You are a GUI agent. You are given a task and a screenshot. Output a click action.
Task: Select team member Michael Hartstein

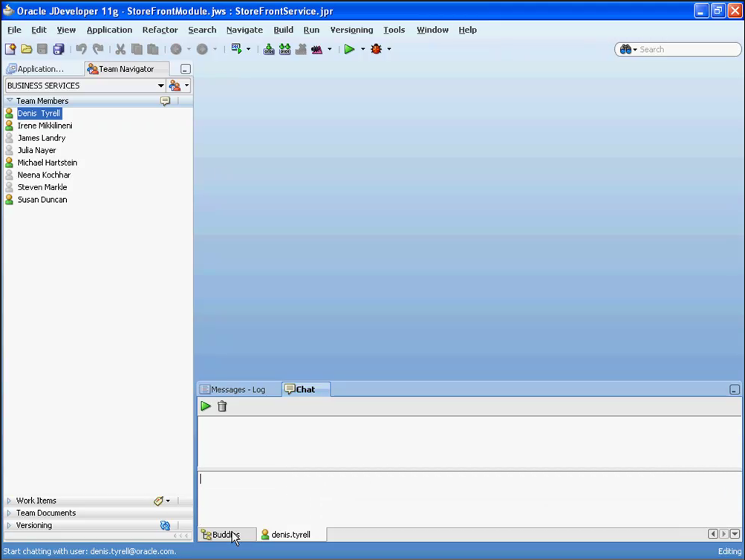coord(48,163)
